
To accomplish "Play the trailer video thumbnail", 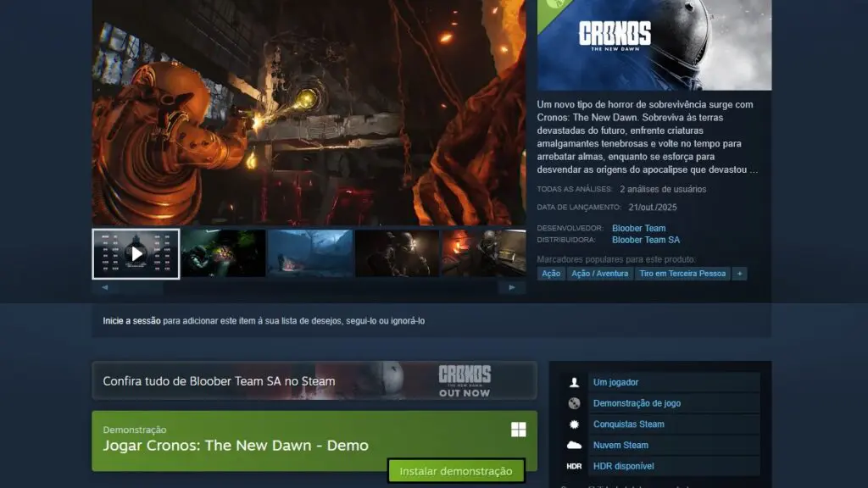I will (136, 253).
